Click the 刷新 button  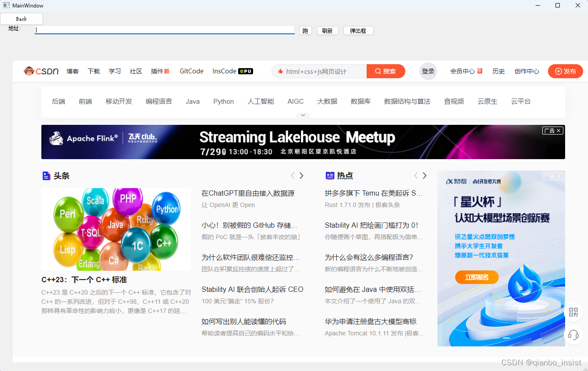pos(327,31)
